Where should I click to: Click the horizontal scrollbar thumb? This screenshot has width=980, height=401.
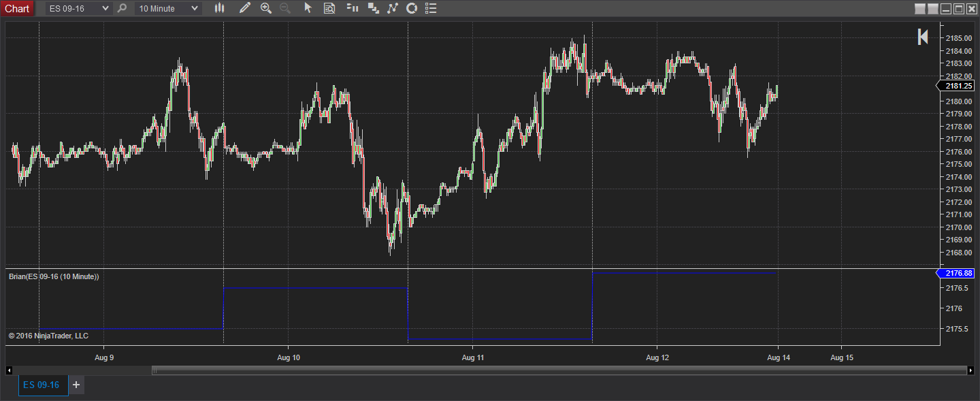pos(558,370)
